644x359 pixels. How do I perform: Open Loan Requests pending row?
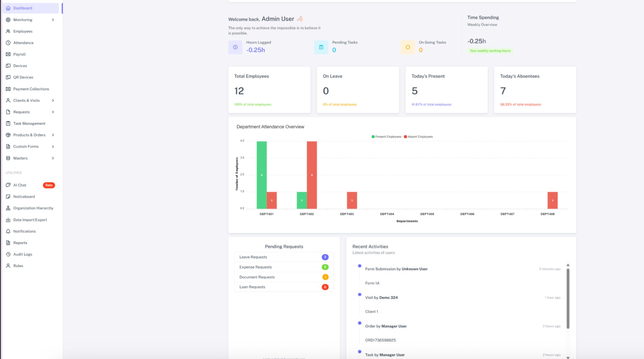tap(284, 287)
